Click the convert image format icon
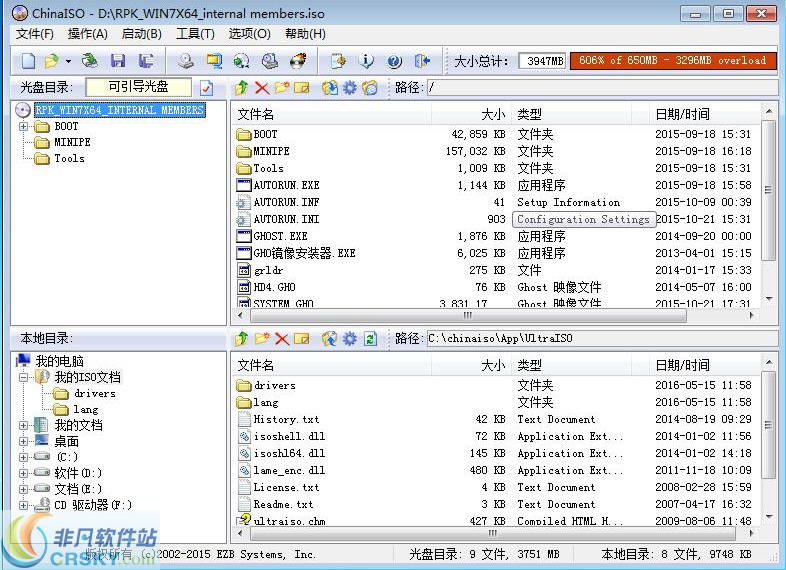786x570 pixels. [x=242, y=61]
